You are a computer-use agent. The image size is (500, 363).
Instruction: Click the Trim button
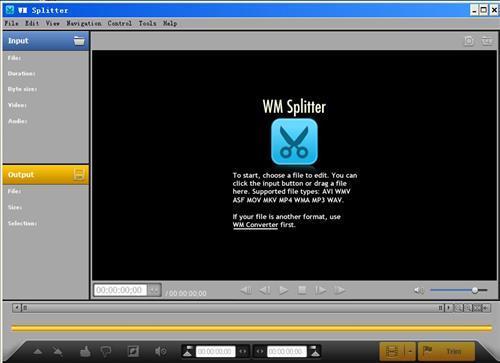[x=446, y=351]
